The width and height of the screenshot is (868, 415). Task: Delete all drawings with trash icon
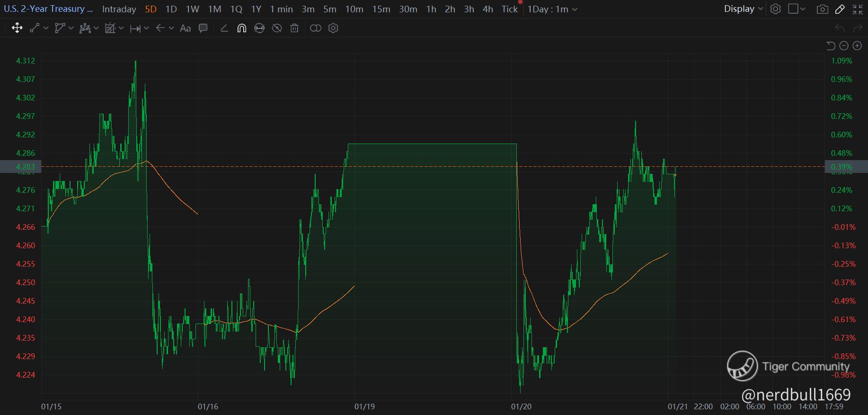click(x=294, y=28)
